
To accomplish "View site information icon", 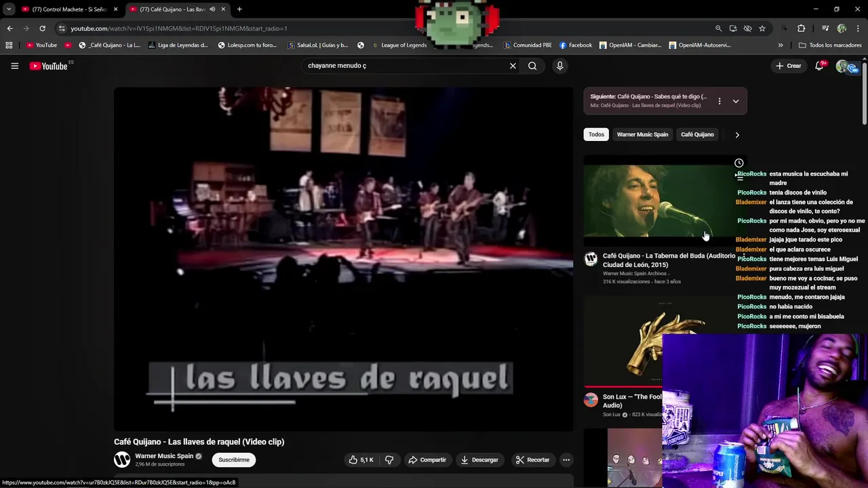I will [x=62, y=28].
